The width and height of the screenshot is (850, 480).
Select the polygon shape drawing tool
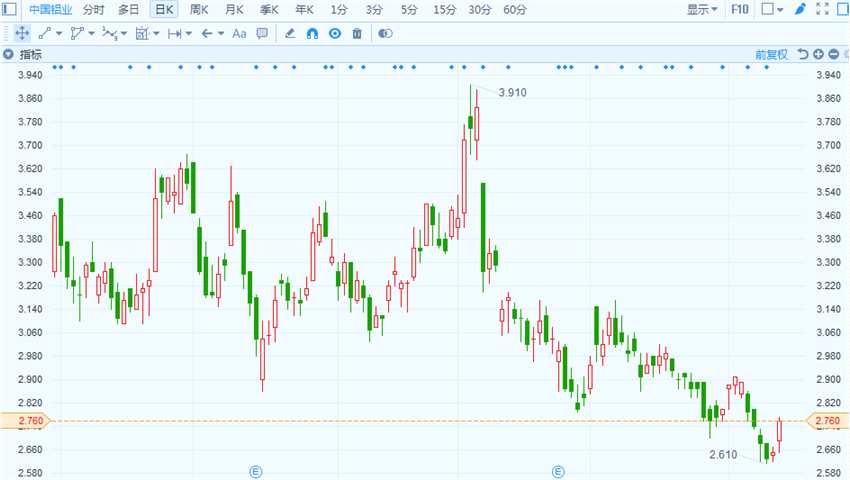[77, 34]
